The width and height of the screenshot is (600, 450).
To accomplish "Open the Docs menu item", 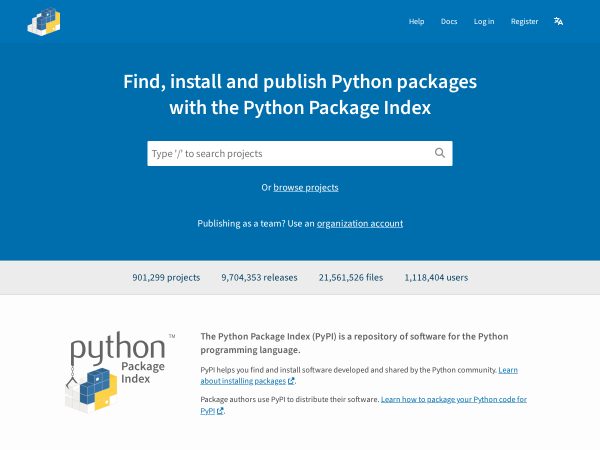I will pyautogui.click(x=449, y=21).
